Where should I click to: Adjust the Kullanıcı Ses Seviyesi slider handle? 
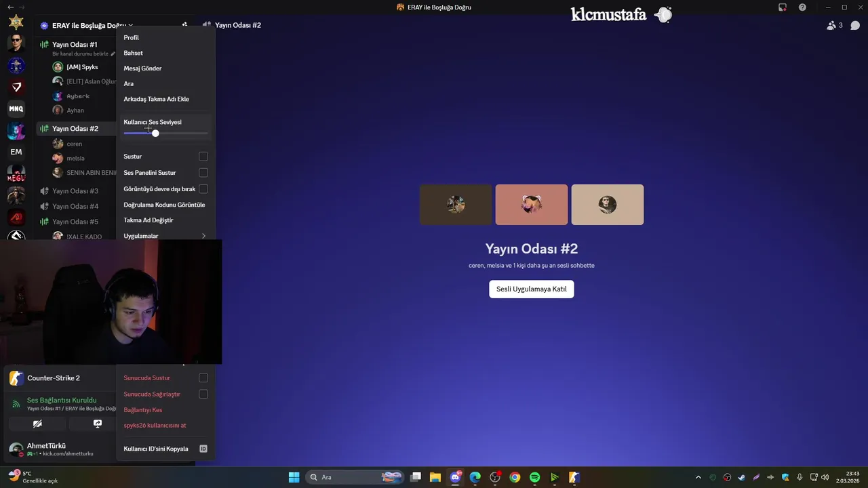click(155, 134)
